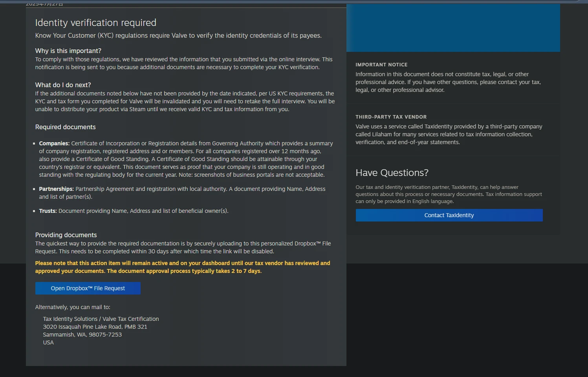Contact TaxIdentity button
The height and width of the screenshot is (377, 588).
[x=449, y=215]
